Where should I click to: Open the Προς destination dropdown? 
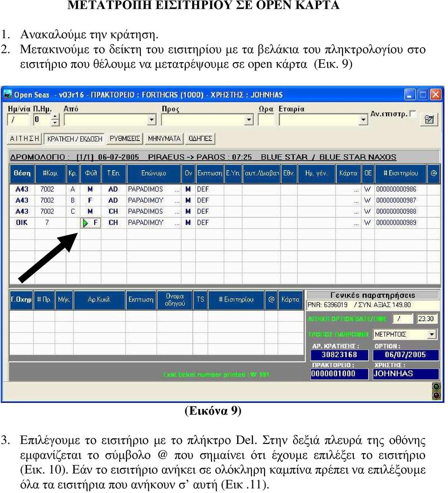click(x=249, y=120)
